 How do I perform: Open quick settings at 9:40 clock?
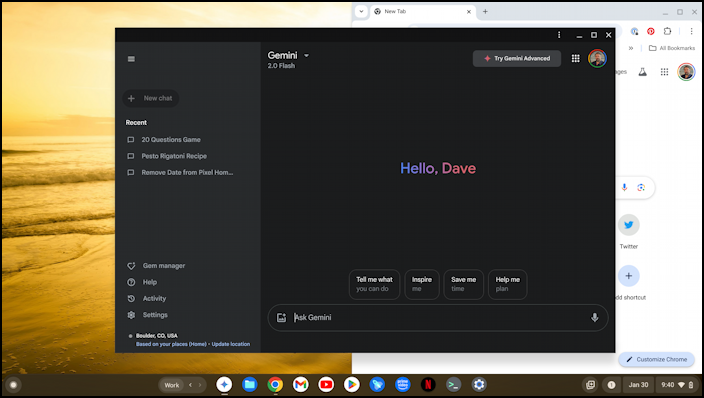coord(678,385)
